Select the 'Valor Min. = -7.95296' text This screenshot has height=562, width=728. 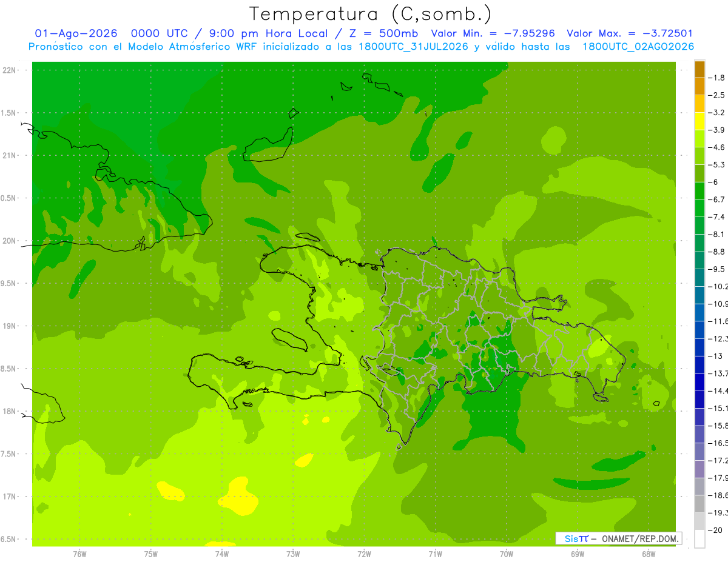coord(493,33)
